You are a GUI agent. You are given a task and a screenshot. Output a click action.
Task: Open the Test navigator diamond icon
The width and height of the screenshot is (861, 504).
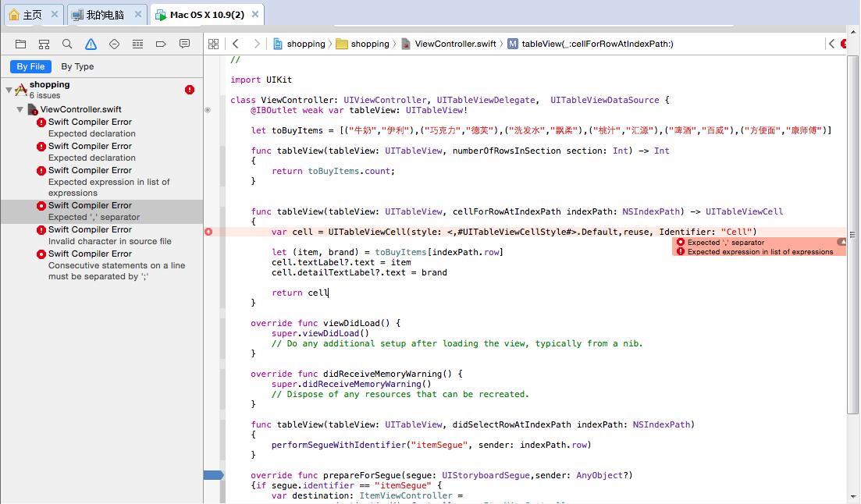[114, 44]
